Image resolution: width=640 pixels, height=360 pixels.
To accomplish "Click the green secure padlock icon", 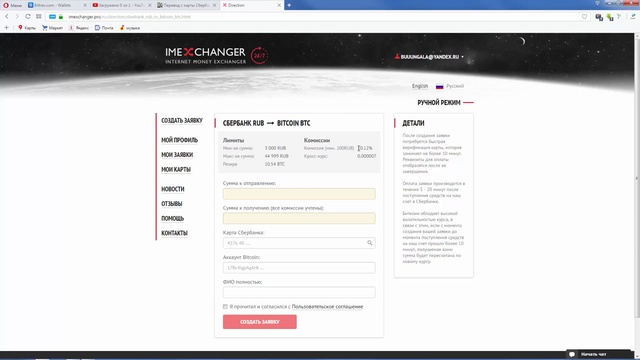I will click(61, 17).
